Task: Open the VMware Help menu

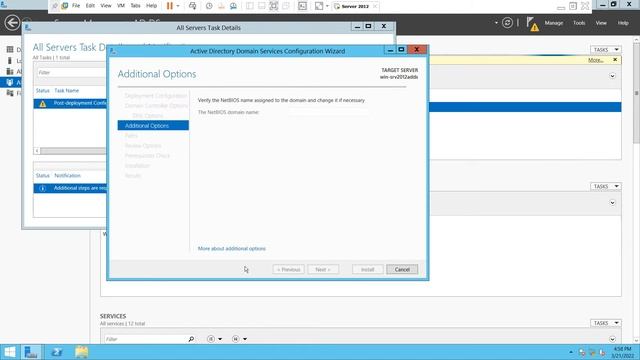Action: [x=151, y=6]
